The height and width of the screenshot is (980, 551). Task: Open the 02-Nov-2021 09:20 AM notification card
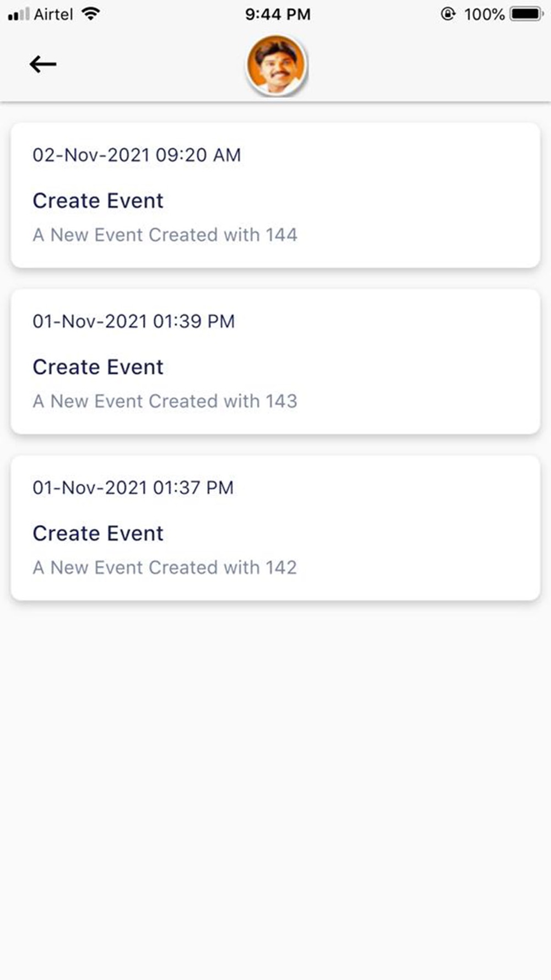275,195
